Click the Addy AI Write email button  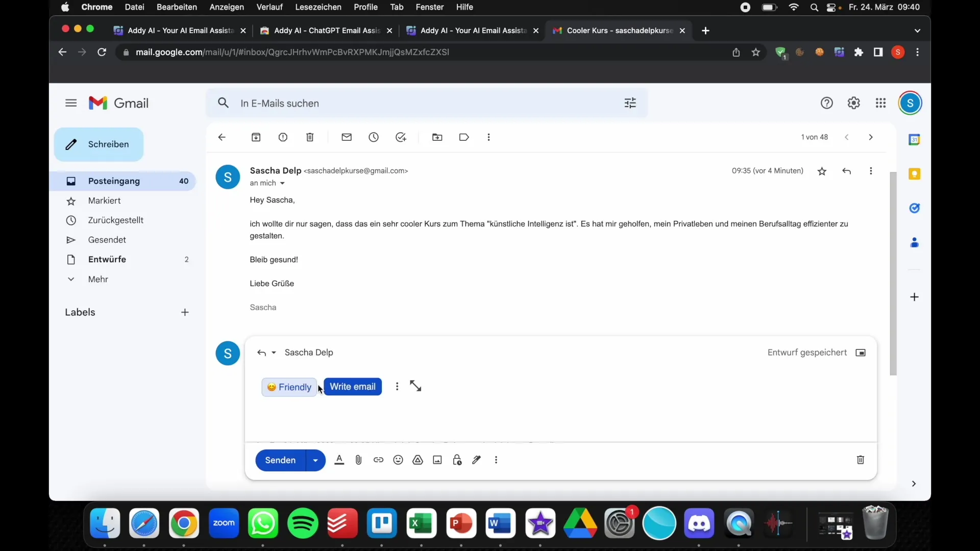click(353, 386)
